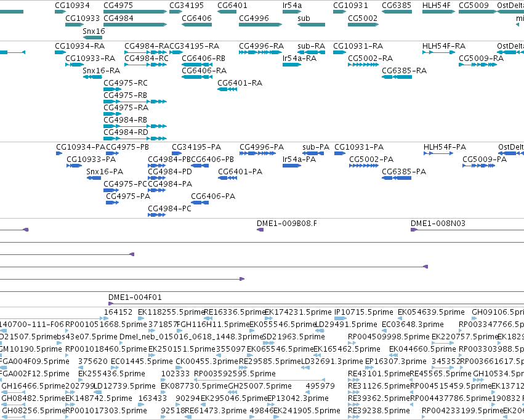Open protein label CG34195-PA

196,147
